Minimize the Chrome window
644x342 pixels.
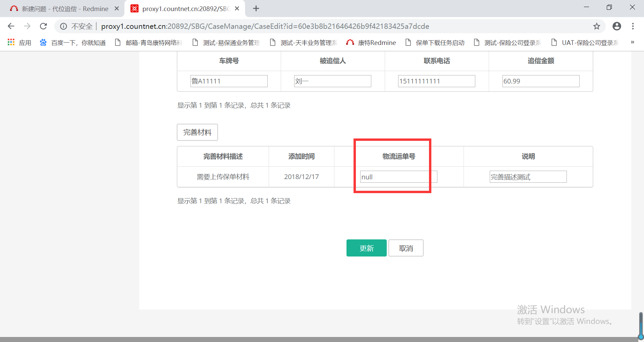(x=586, y=7)
